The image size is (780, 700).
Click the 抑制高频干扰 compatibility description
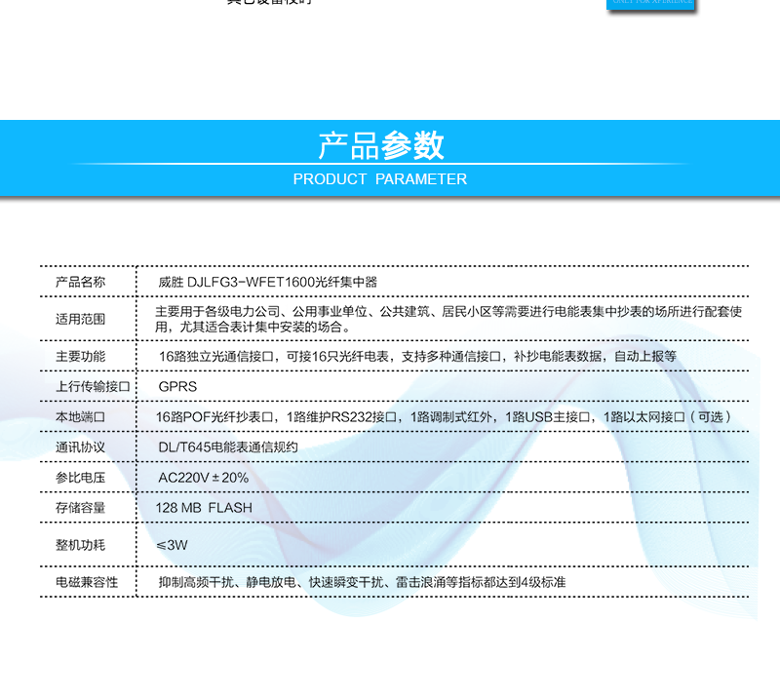coord(362,582)
